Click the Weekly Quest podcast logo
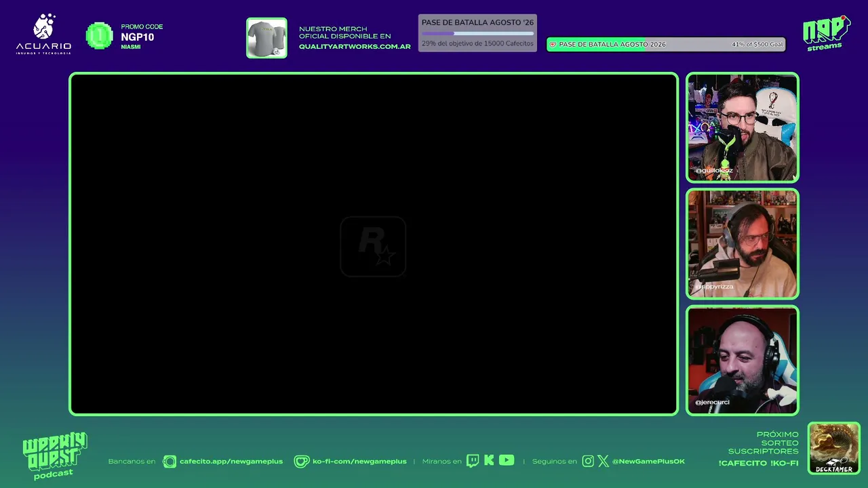This screenshot has width=868, height=488. [54, 455]
